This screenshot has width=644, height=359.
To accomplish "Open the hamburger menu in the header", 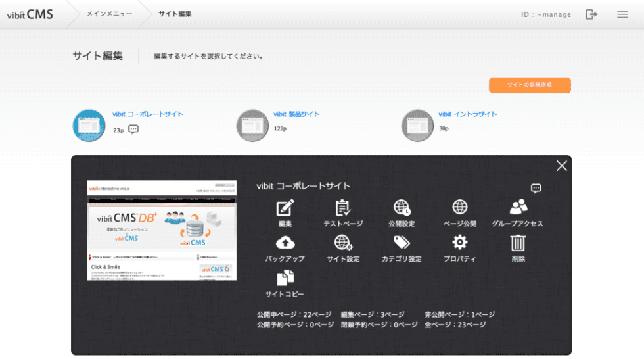I will pos(623,14).
